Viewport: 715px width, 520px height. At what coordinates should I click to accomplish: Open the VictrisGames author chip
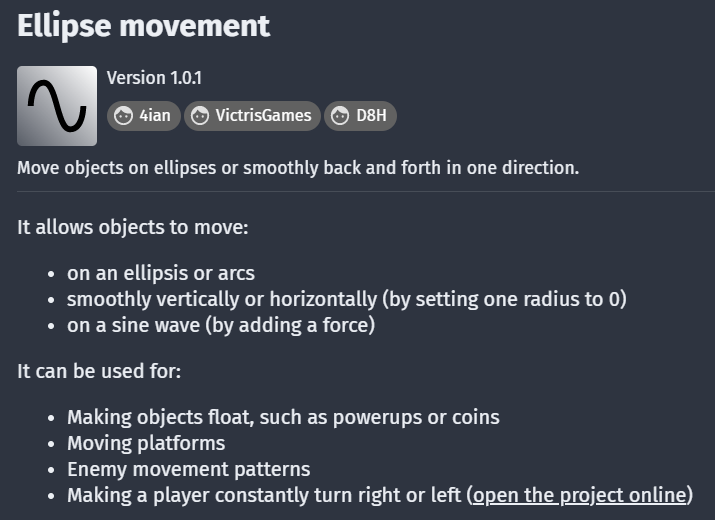(x=252, y=116)
